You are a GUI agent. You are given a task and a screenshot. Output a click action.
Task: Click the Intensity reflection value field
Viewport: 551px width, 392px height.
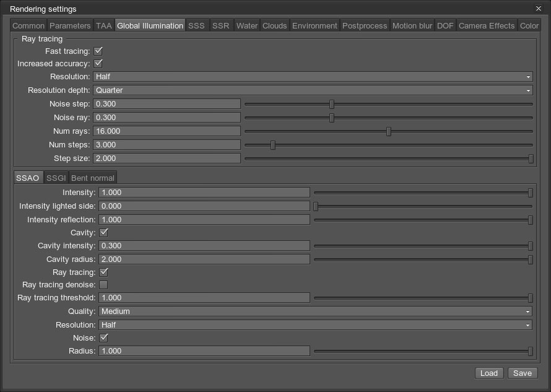[204, 220]
